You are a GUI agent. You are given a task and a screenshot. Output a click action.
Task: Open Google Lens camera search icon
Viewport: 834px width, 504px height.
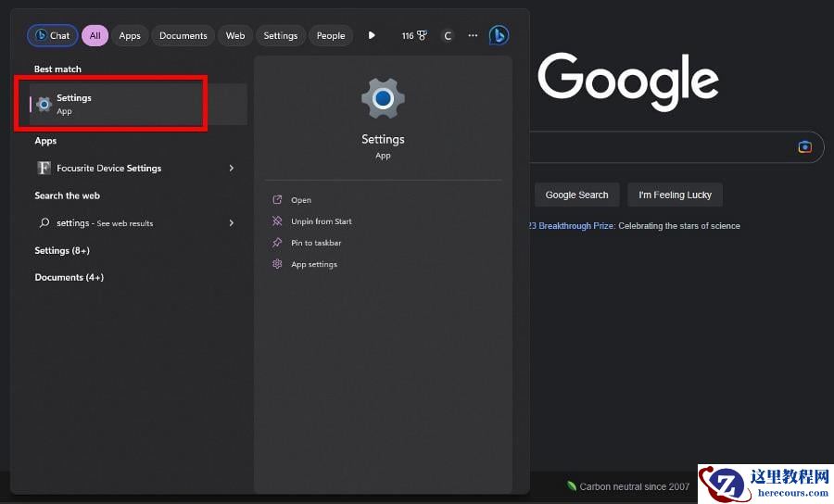(x=804, y=146)
